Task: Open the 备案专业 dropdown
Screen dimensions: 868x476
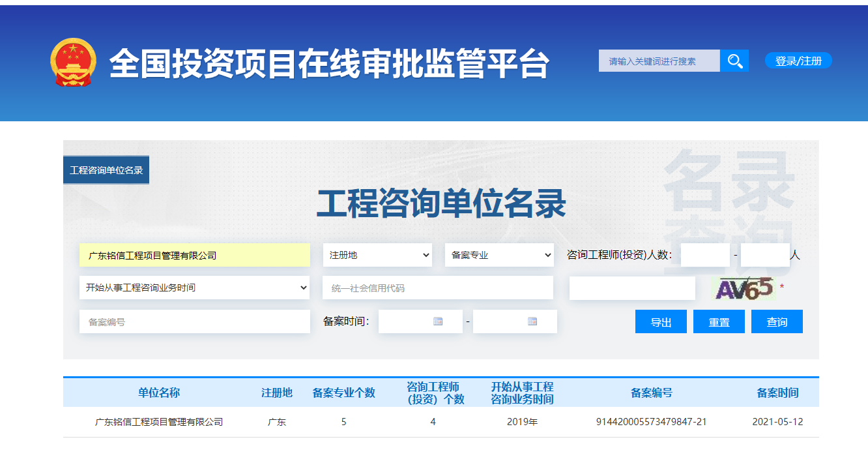Action: (499, 255)
